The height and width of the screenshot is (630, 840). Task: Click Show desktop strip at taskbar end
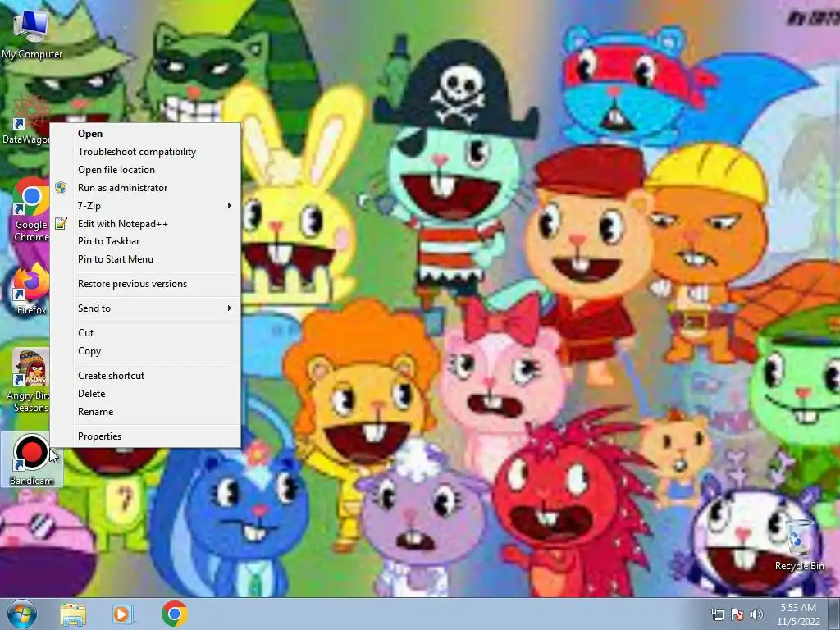click(834, 614)
